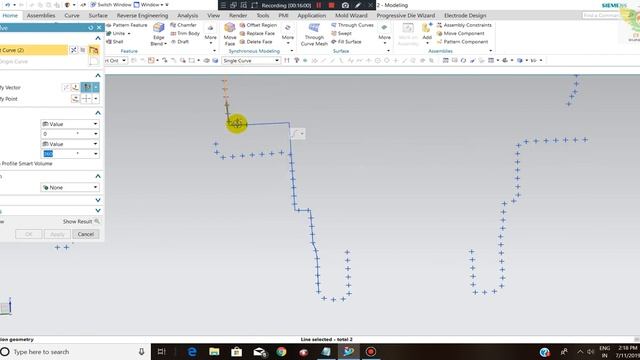Click the Delete Face command

tap(256, 42)
